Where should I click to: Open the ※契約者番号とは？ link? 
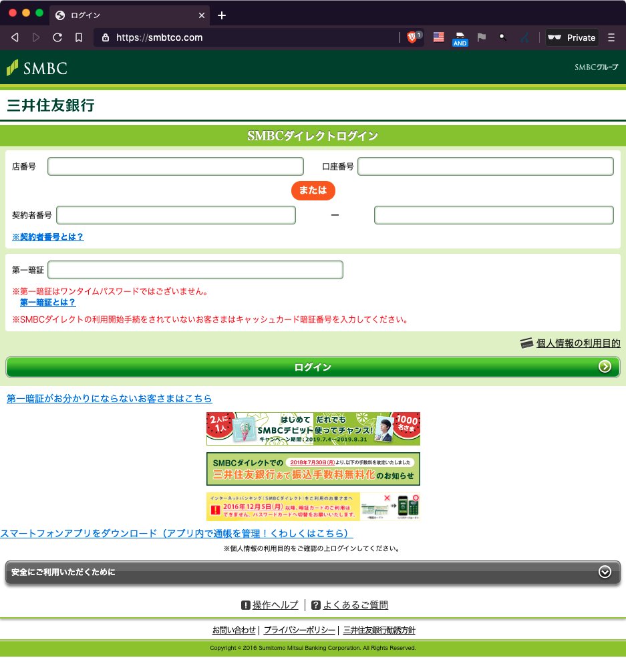coord(48,237)
